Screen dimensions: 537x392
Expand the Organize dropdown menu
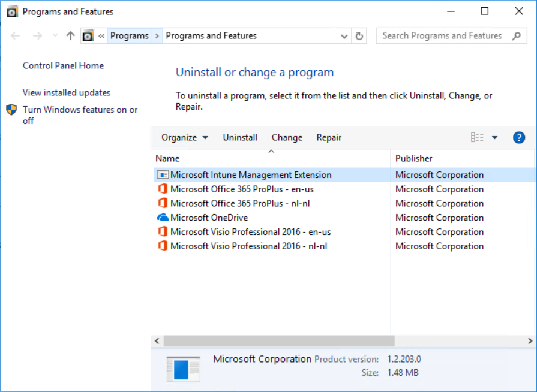[185, 137]
